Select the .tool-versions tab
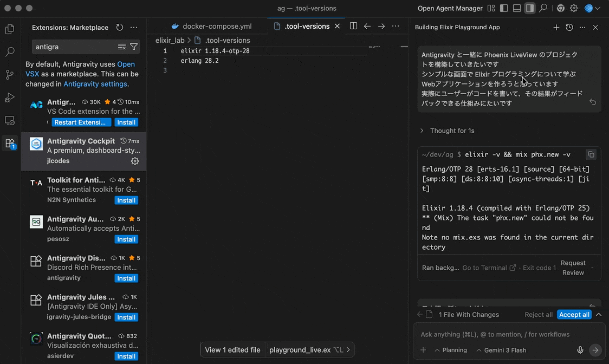This screenshot has height=364, width=609. (x=302, y=26)
